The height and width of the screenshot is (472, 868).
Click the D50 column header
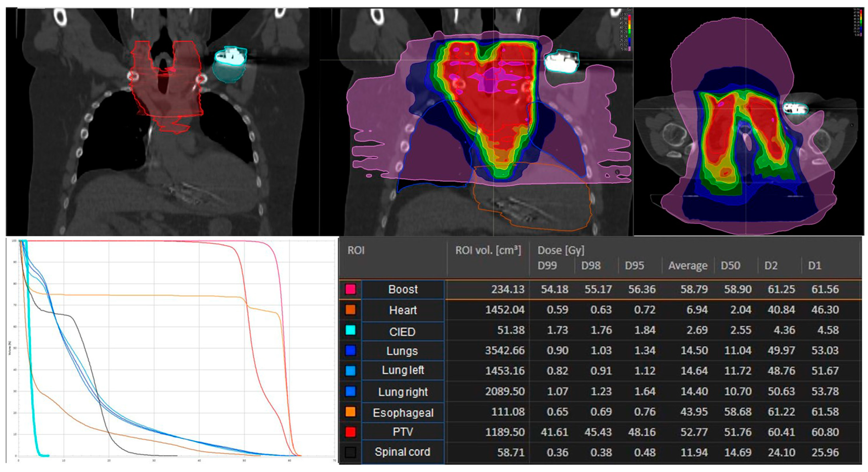pyautogui.click(x=730, y=266)
